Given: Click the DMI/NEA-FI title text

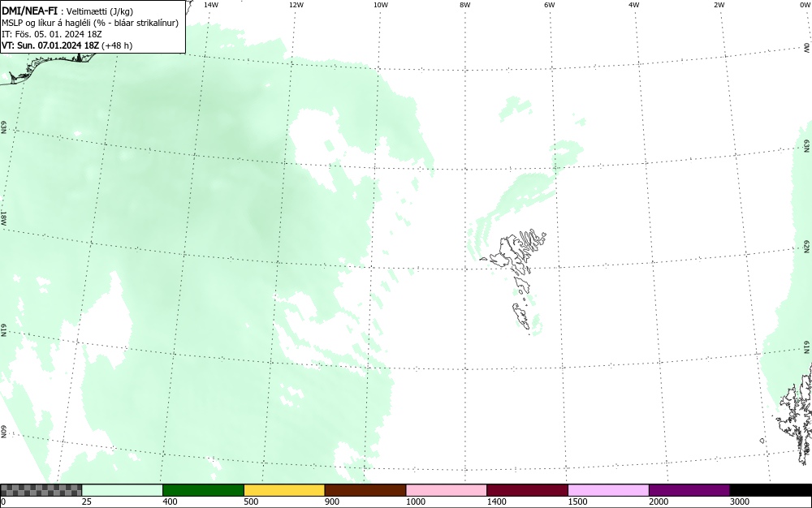Looking at the screenshot, I should click(29, 12).
